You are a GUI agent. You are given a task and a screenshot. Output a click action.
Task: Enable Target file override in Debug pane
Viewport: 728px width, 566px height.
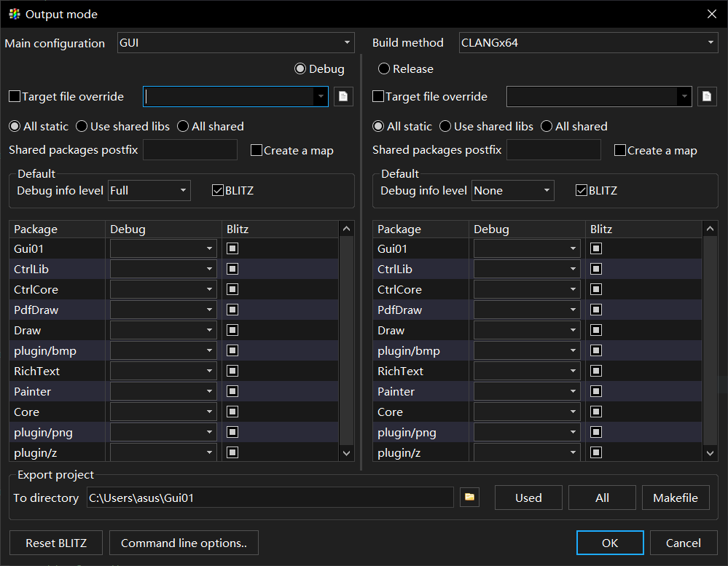15,96
